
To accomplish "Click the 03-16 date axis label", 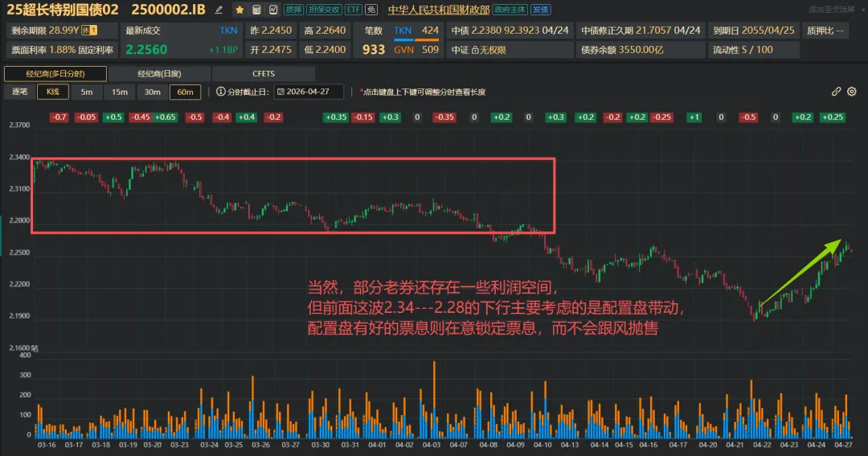I will 47,445.
